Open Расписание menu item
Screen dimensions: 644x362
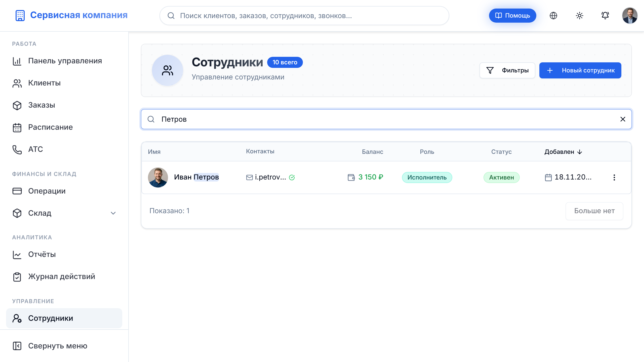pos(64,127)
